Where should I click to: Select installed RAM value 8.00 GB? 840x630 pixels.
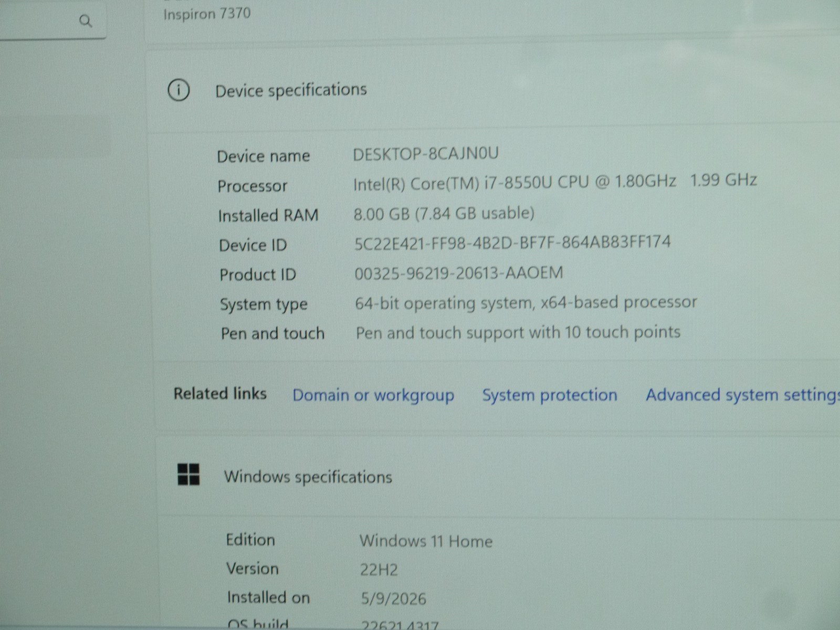click(444, 213)
